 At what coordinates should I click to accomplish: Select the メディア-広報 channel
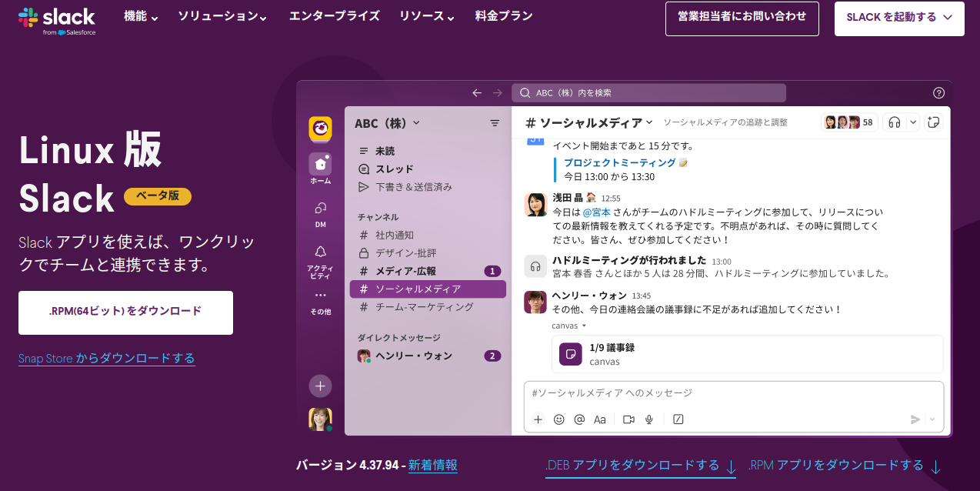click(x=428, y=271)
